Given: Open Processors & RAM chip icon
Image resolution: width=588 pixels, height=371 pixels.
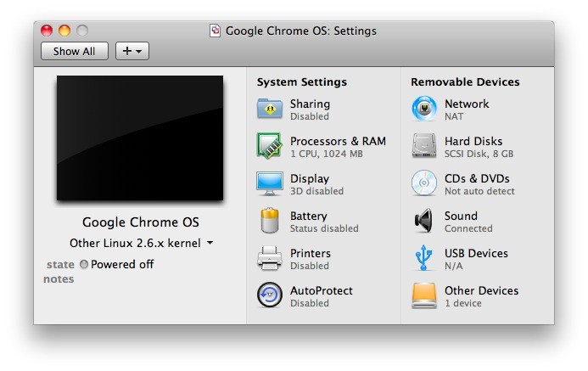Looking at the screenshot, I should point(269,145).
